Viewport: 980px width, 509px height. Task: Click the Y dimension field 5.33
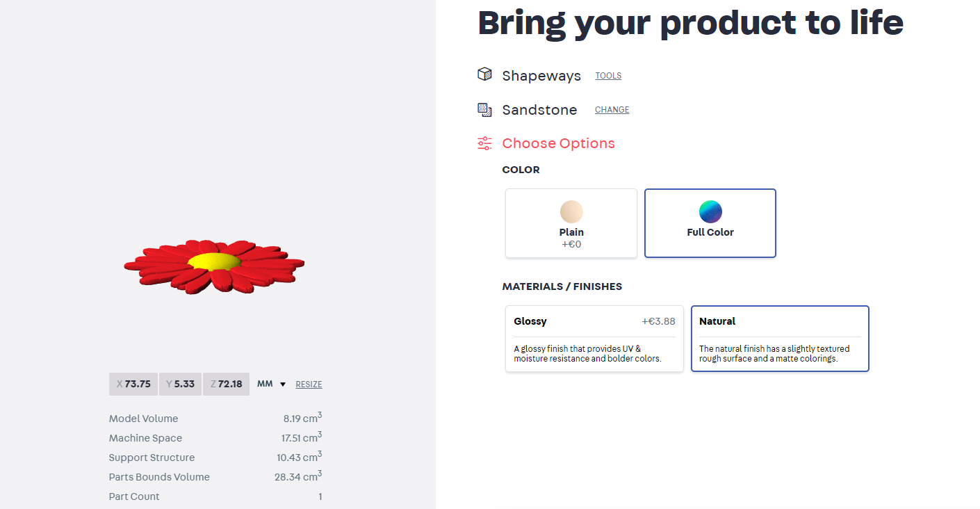180,384
